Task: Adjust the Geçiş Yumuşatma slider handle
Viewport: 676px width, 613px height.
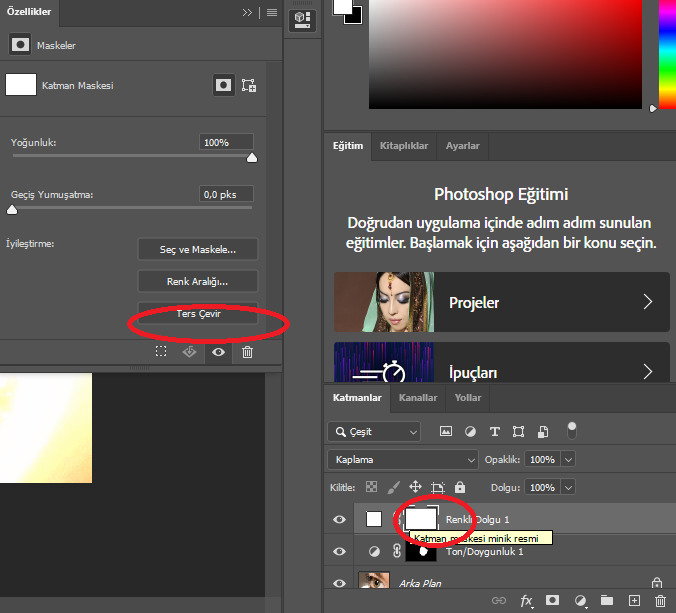Action: click(x=12, y=210)
